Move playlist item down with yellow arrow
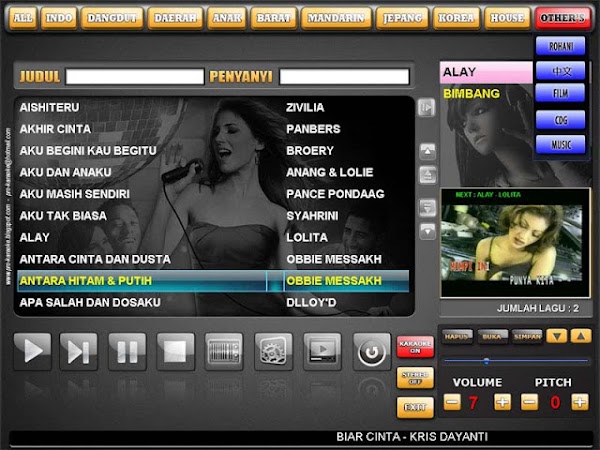This screenshot has height=450, width=600. click(x=557, y=336)
